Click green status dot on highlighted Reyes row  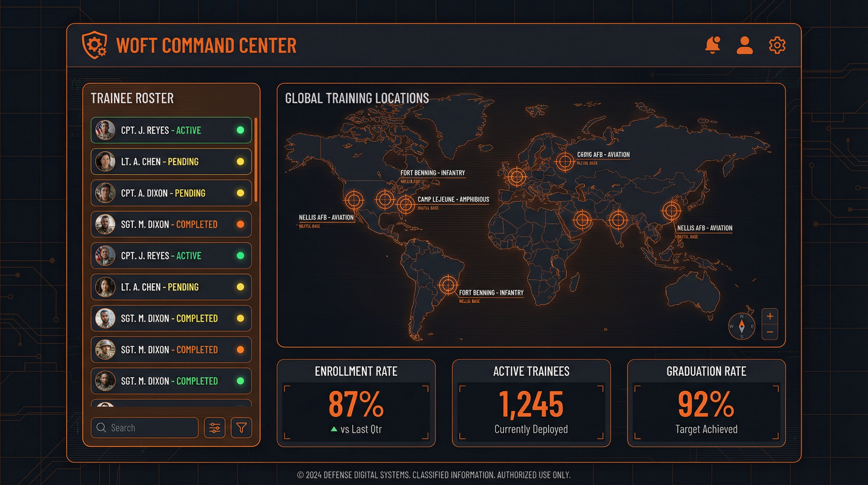click(240, 130)
